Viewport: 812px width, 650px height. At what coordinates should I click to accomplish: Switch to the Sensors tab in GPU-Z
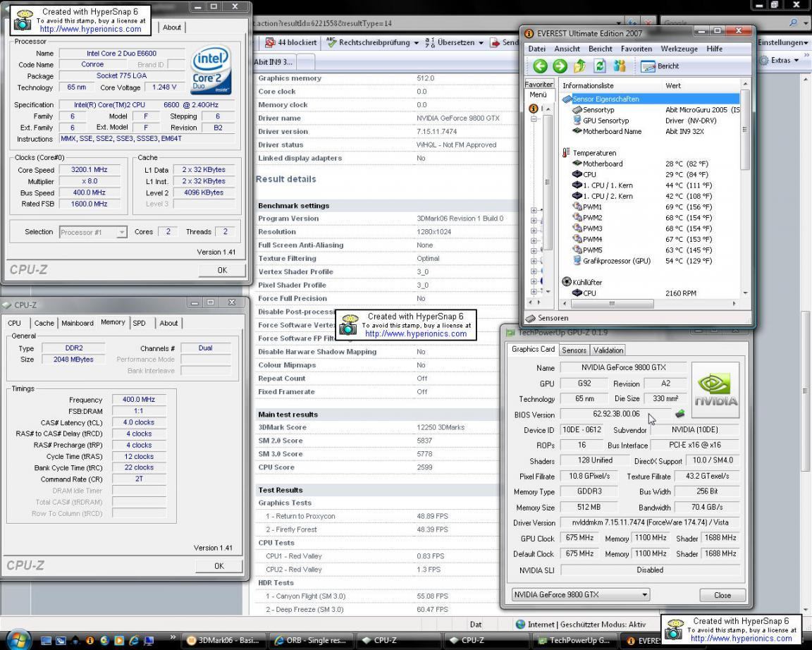[x=574, y=350]
